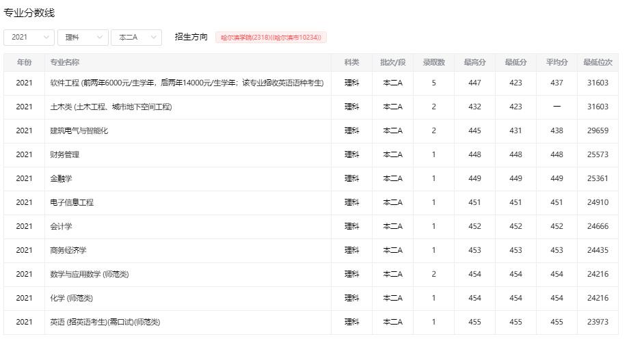Select the 数学与应用数学 (师范类) major name

(x=89, y=274)
